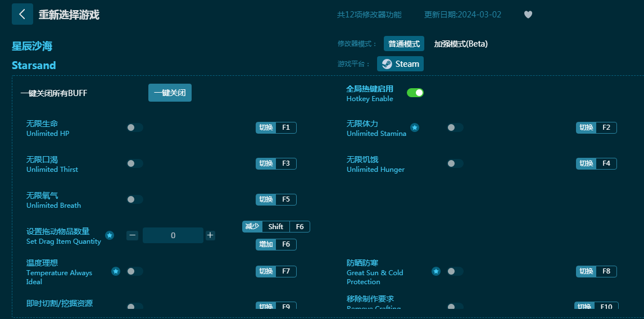Click star icon beside Great Sun & Cold Protection
Viewport: 644px width, 319px height.
436,271
